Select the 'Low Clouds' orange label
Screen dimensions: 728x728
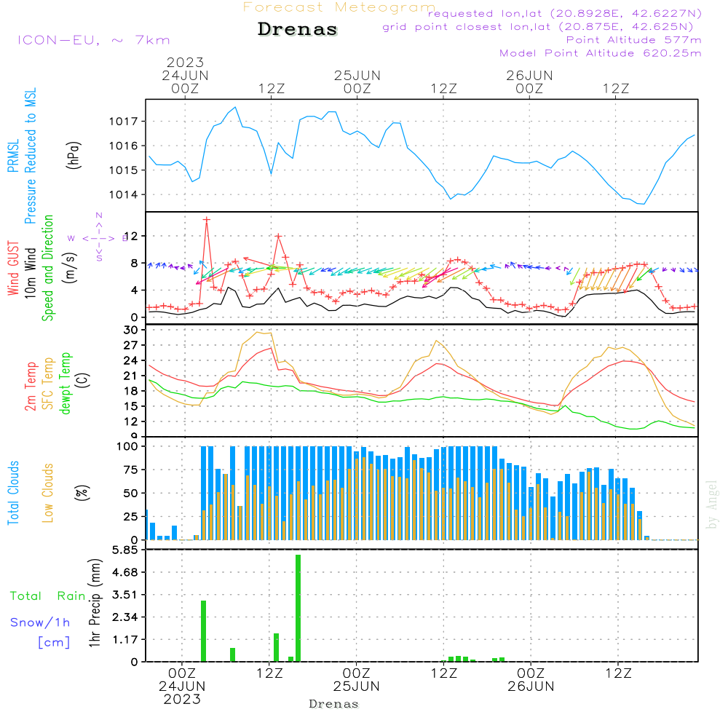pyautogui.click(x=48, y=493)
